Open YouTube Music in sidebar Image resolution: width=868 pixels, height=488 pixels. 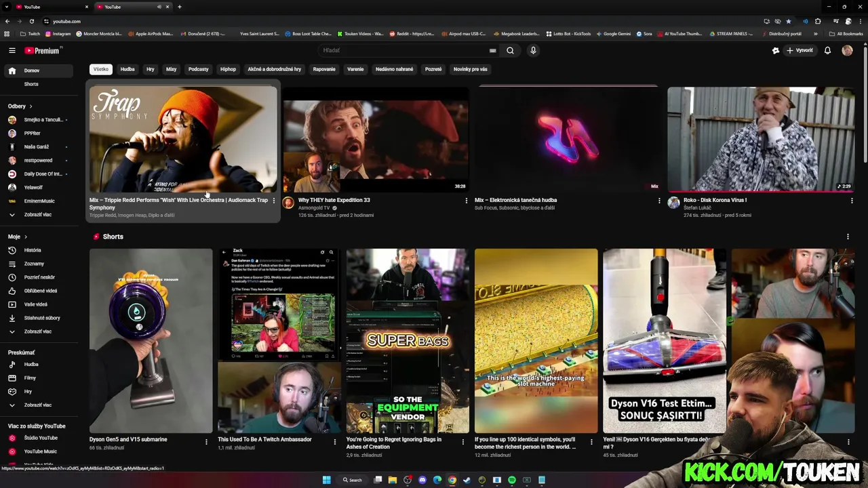[40, 451]
